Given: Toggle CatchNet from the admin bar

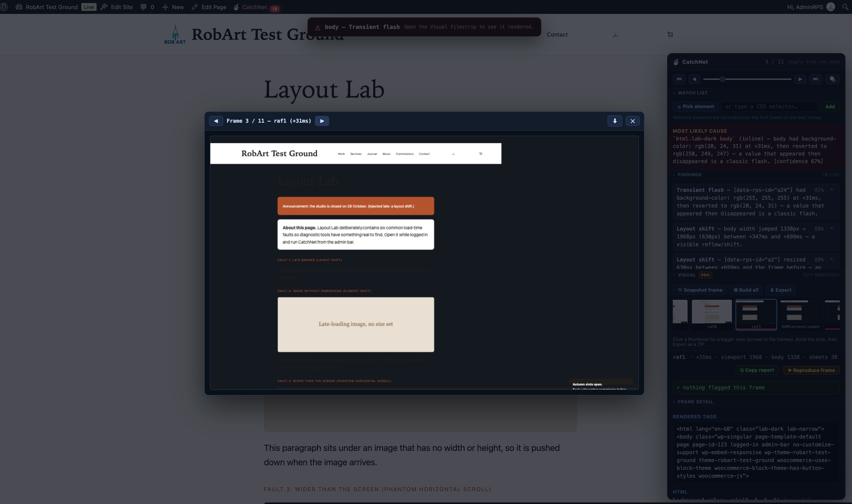Looking at the screenshot, I should [257, 7].
